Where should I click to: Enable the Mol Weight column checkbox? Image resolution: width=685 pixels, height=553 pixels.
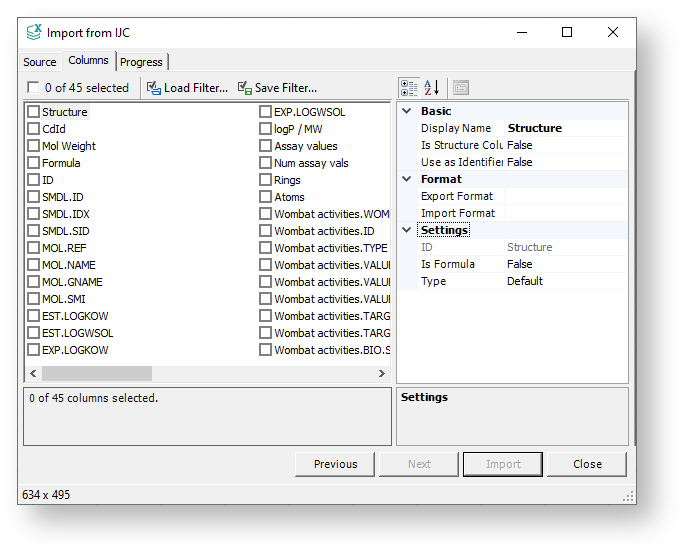[34, 146]
